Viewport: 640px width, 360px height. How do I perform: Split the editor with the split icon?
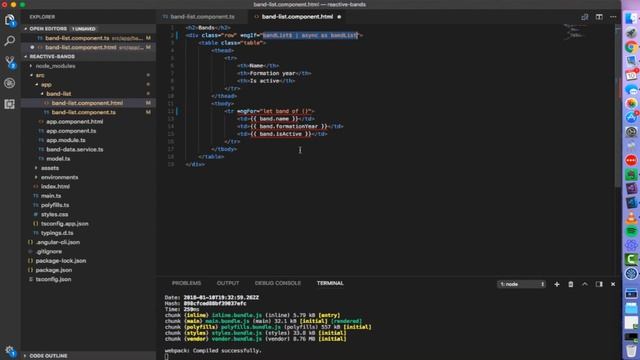(599, 17)
